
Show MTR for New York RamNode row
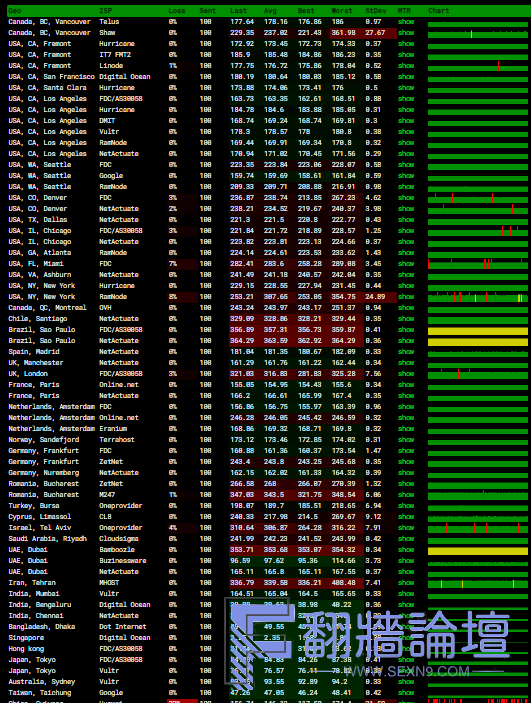point(406,297)
